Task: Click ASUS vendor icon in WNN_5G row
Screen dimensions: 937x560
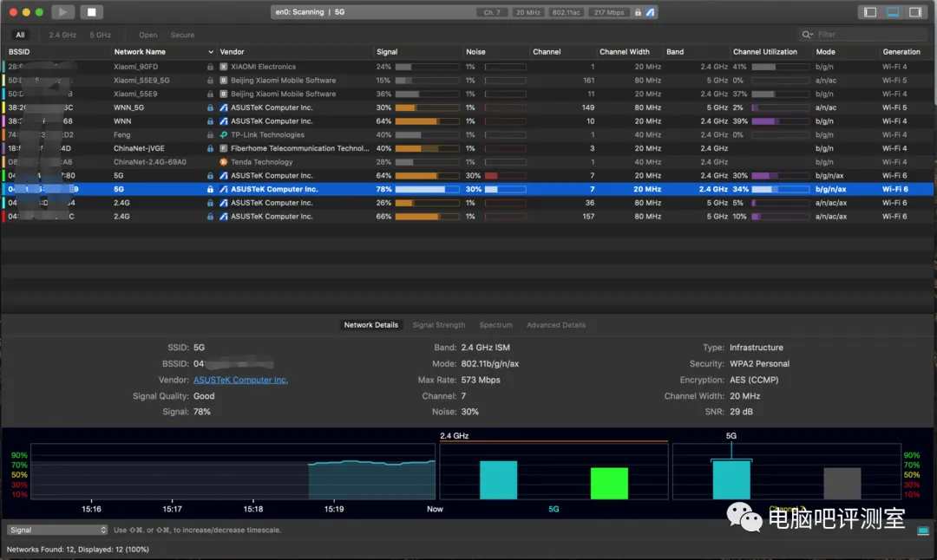Action: (224, 108)
